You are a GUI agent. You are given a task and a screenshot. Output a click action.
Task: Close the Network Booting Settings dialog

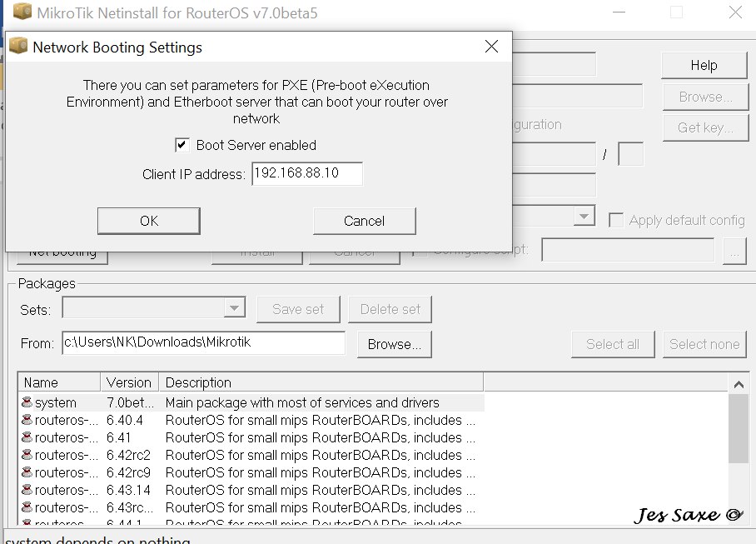[x=491, y=47]
